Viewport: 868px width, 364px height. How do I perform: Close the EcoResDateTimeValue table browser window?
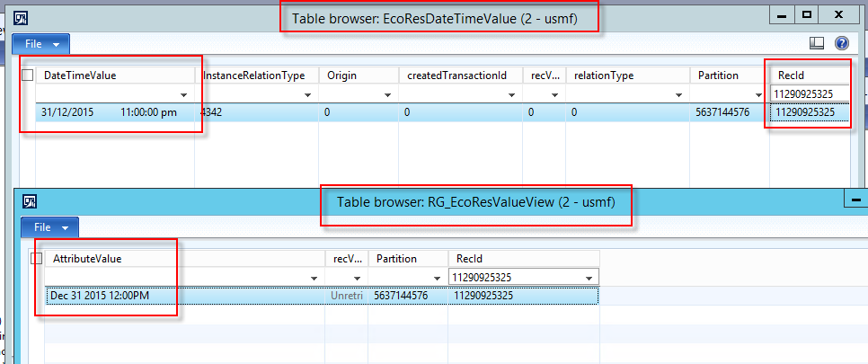coord(838,15)
